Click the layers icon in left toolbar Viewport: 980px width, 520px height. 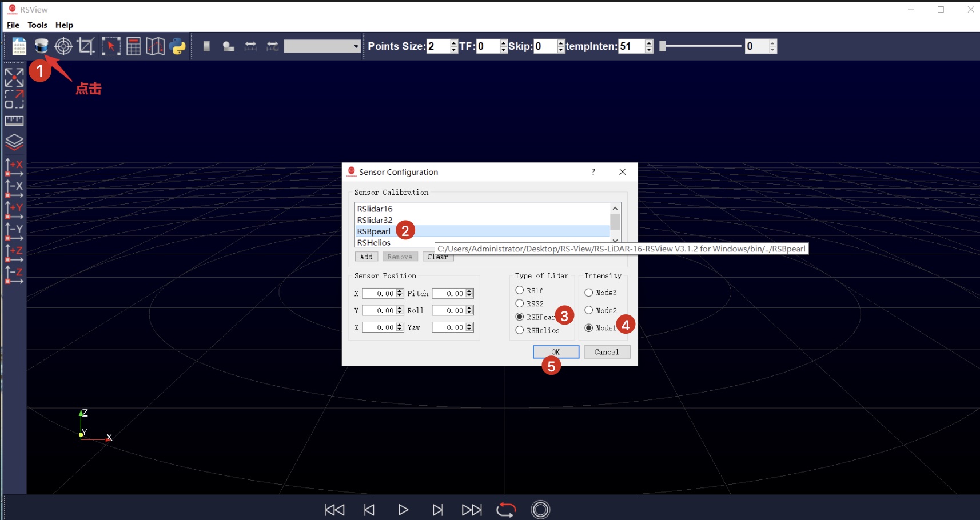(x=14, y=142)
